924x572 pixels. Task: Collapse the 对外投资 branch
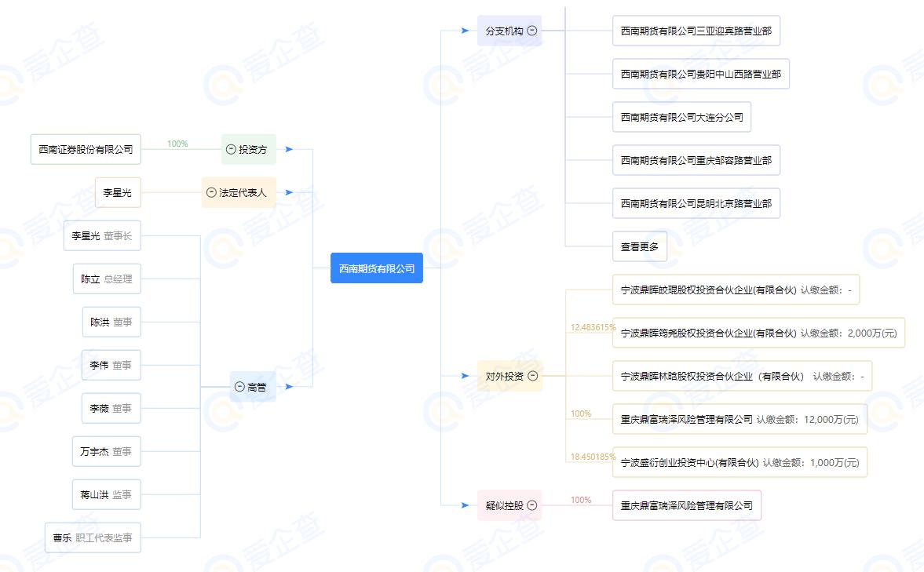534,375
